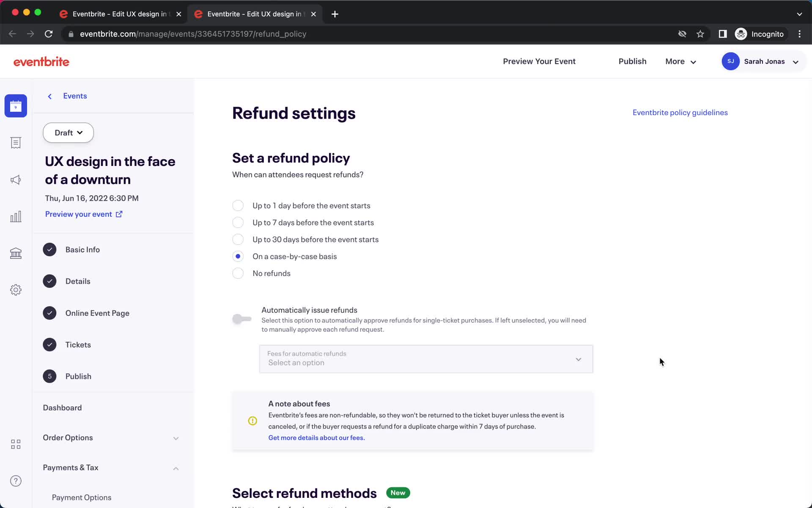This screenshot has width=812, height=508.
Task: Select On a case-by-case basis option
Action: (x=238, y=257)
